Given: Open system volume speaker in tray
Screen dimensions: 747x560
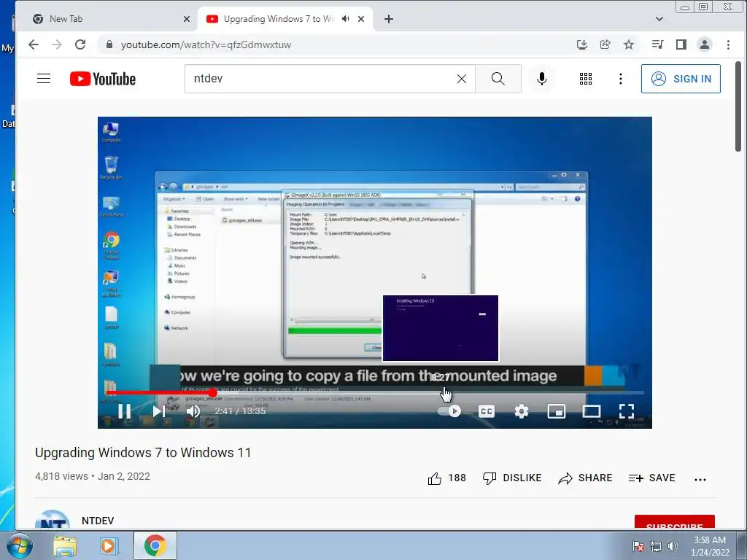Looking at the screenshot, I should pyautogui.click(x=673, y=546).
